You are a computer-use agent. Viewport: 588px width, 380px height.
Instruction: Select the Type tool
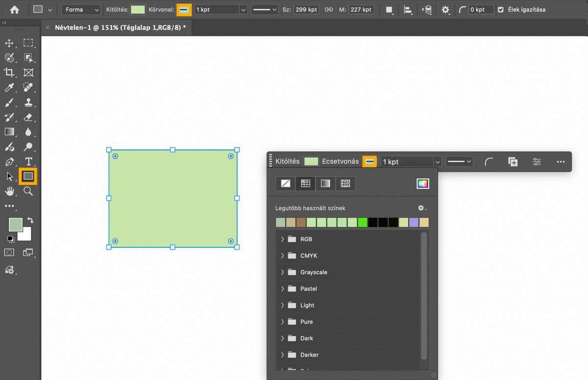pyautogui.click(x=28, y=162)
